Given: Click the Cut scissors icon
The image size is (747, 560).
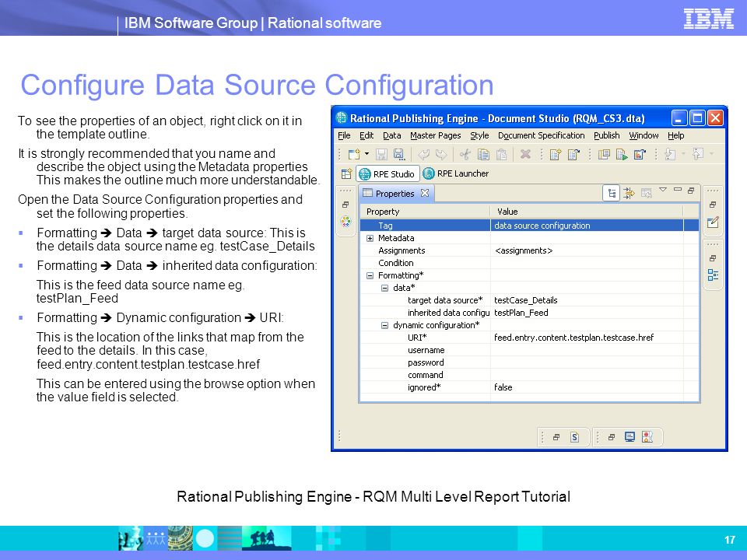Looking at the screenshot, I should click(465, 154).
